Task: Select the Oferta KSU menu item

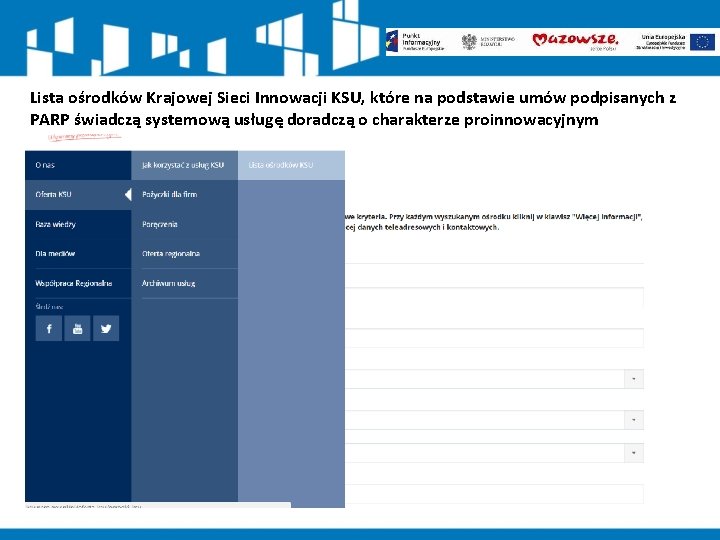Action: 78,195
